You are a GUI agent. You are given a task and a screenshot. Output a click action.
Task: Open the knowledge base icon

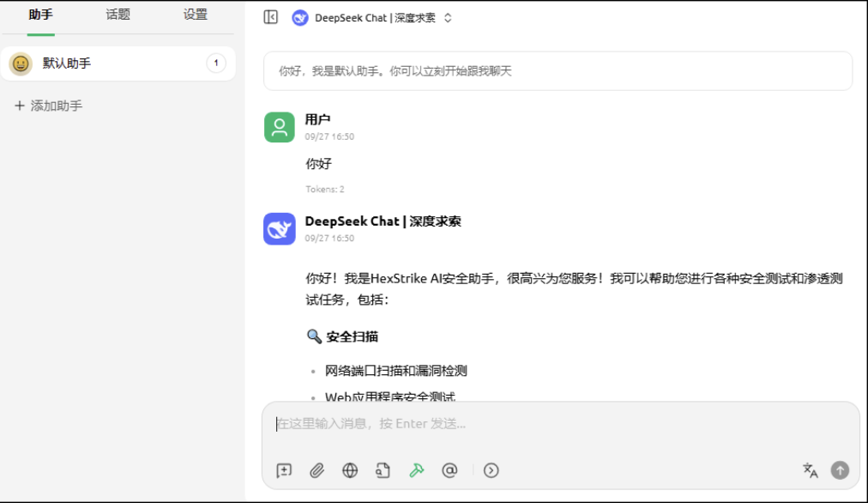(x=383, y=470)
